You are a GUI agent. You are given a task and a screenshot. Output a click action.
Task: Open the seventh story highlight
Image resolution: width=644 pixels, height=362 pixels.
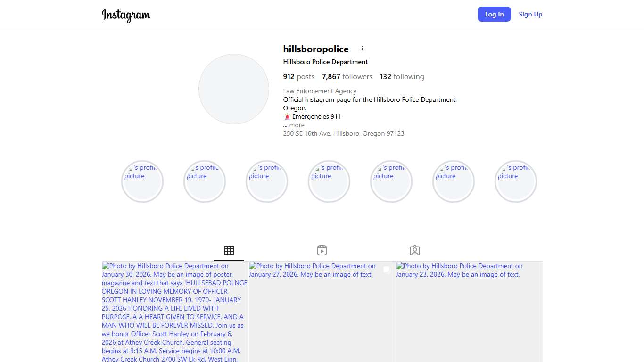516,181
